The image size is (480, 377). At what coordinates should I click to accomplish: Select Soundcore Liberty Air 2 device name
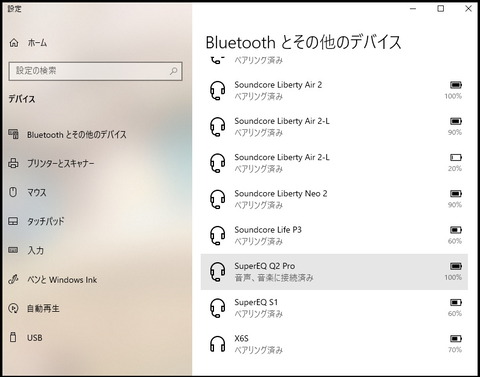click(278, 85)
